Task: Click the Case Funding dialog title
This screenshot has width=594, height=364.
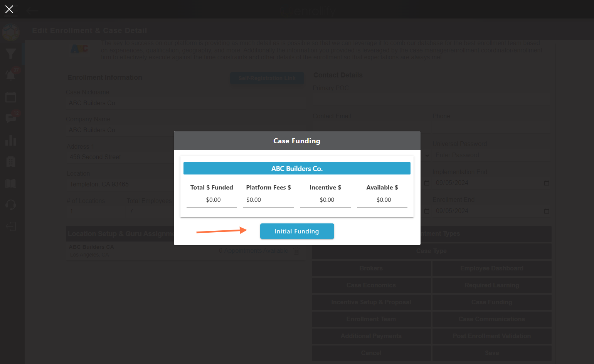Action: 297,141
